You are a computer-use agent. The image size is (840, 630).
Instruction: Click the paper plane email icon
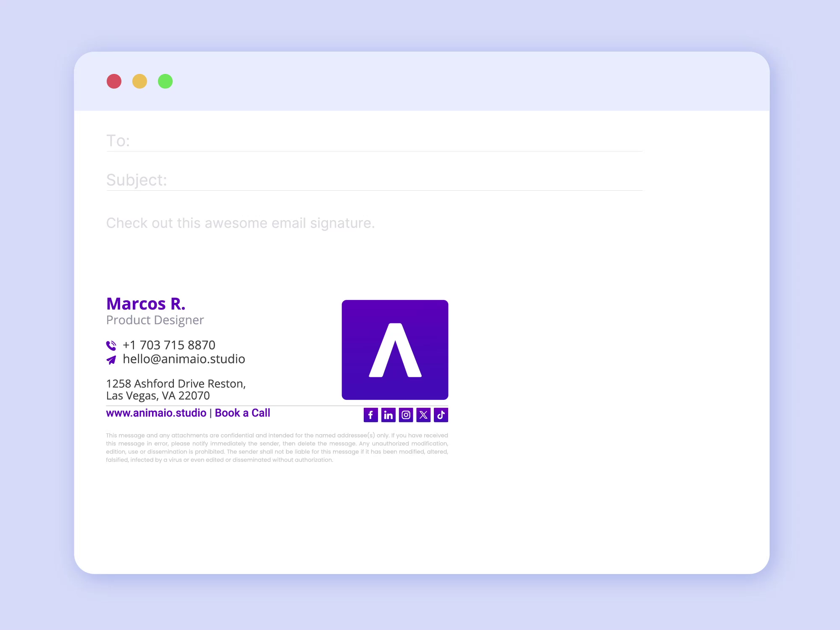[111, 360]
